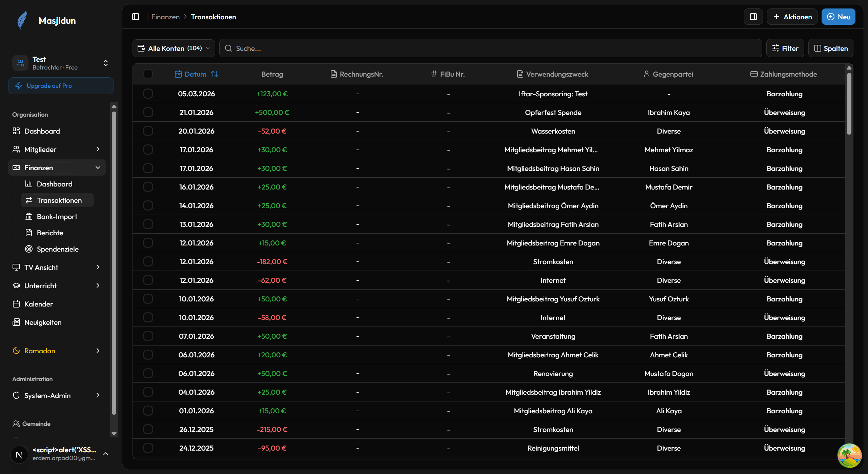868x474 pixels.
Task: Collapse the Finanzen sidebar section
Action: click(x=98, y=167)
